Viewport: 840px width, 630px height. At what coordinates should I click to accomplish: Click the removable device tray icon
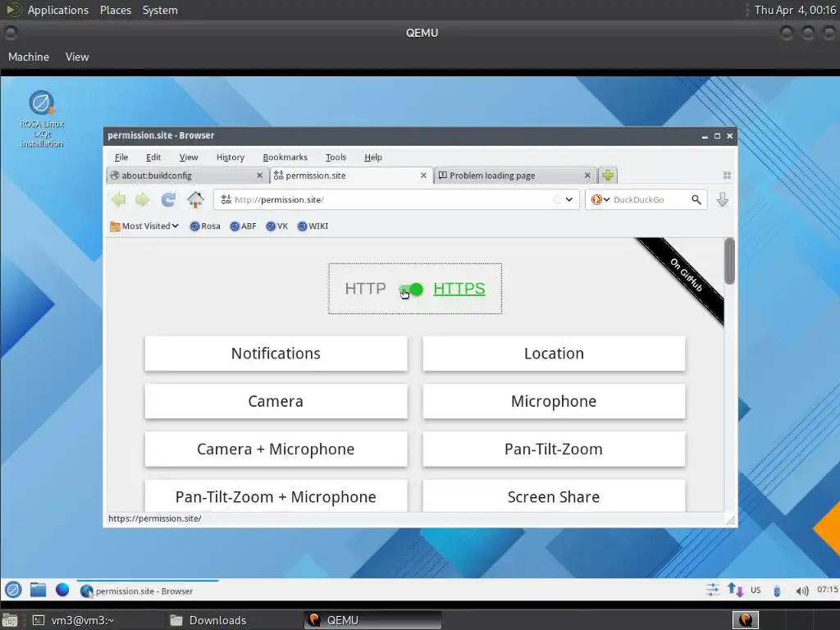777,591
